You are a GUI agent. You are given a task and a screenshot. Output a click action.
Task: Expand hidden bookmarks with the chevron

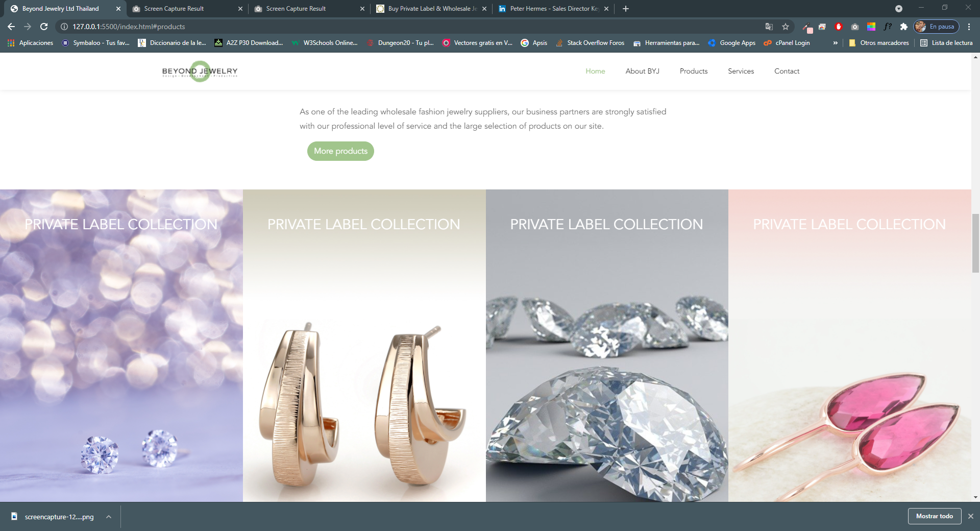tap(835, 43)
